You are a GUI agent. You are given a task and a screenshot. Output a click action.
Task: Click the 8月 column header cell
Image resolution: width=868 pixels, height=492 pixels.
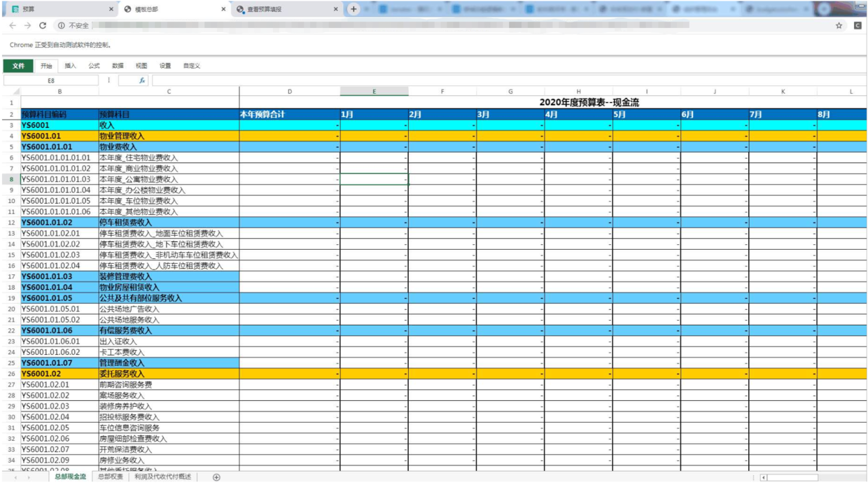[x=841, y=114]
